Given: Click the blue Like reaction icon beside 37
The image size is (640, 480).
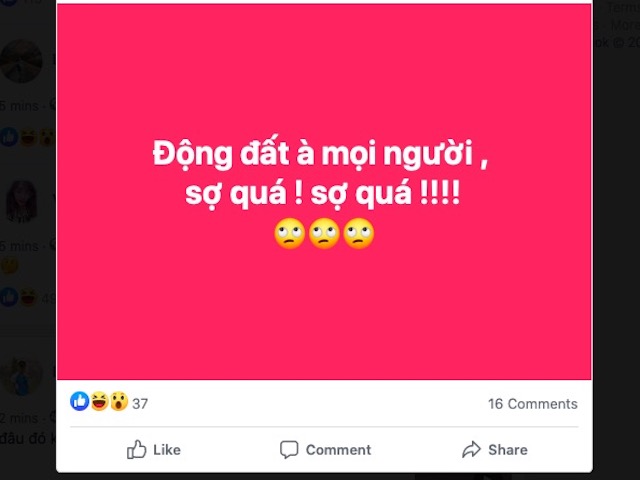Looking at the screenshot, I should pos(80,402).
